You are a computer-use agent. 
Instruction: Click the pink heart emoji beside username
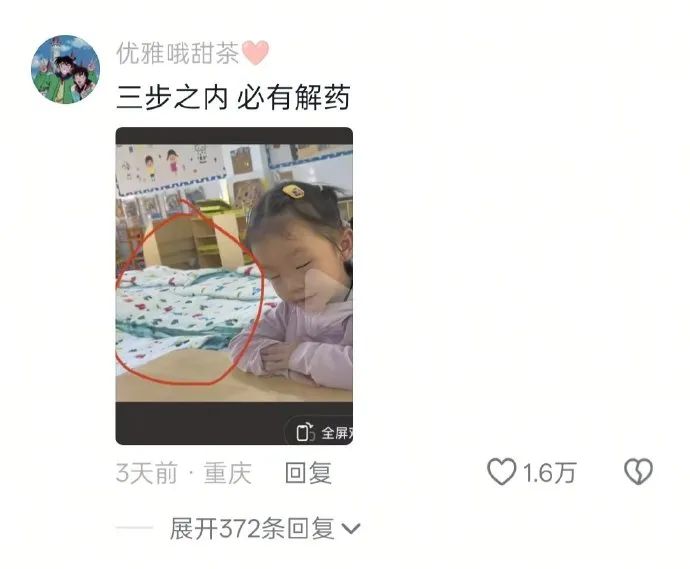coord(255,53)
